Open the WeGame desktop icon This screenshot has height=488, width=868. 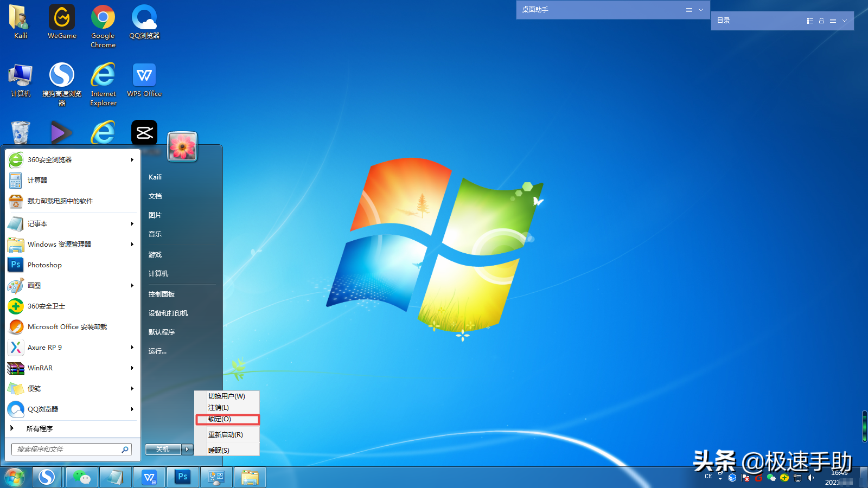[62, 22]
